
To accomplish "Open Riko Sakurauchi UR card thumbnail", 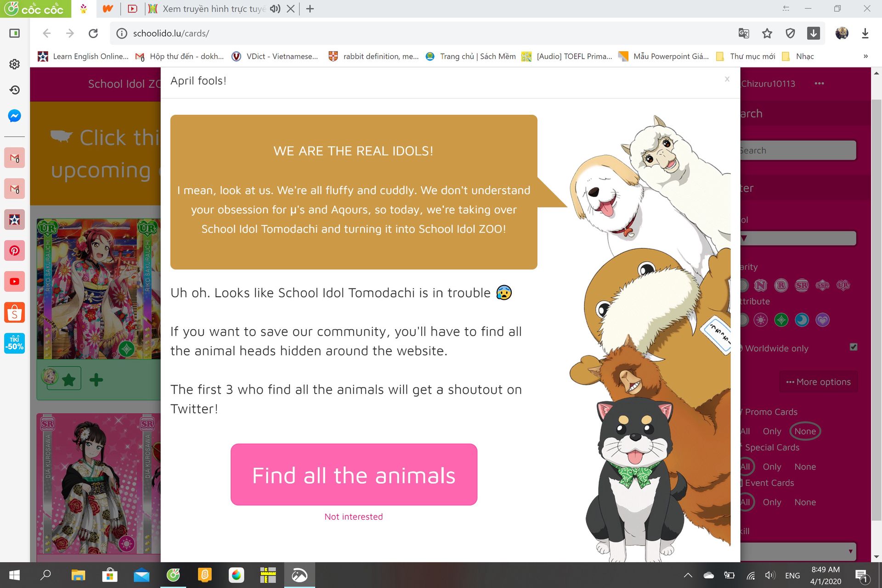I will coord(97,289).
